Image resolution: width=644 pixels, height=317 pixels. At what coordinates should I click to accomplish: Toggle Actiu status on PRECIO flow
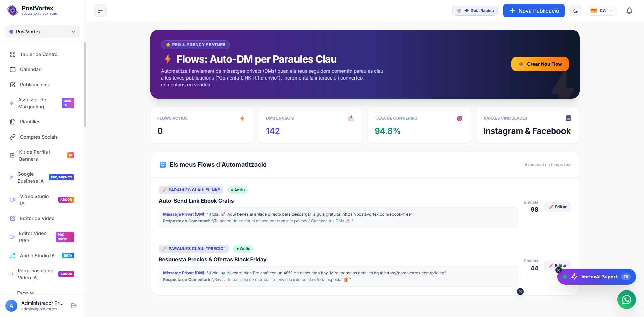tap(244, 249)
